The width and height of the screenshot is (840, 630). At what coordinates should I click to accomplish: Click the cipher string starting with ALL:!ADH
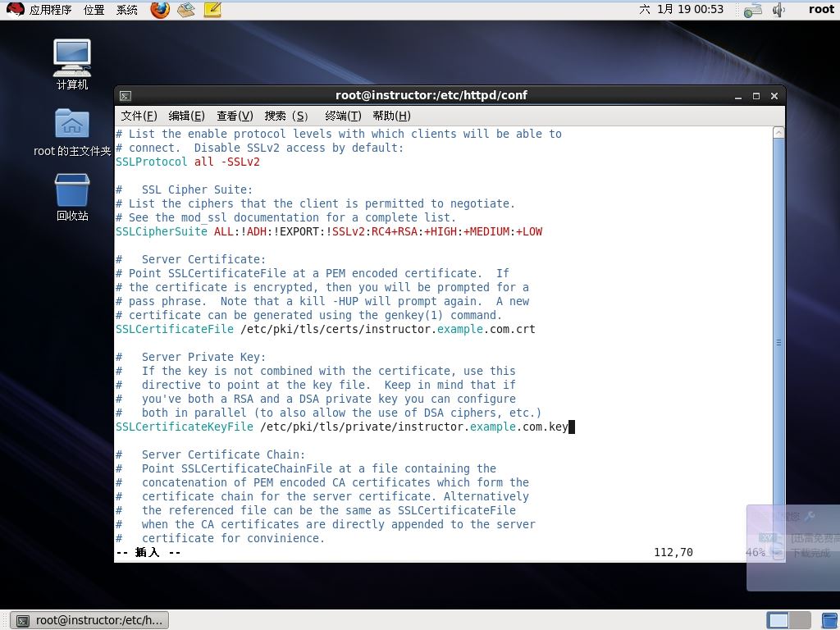[x=378, y=231]
